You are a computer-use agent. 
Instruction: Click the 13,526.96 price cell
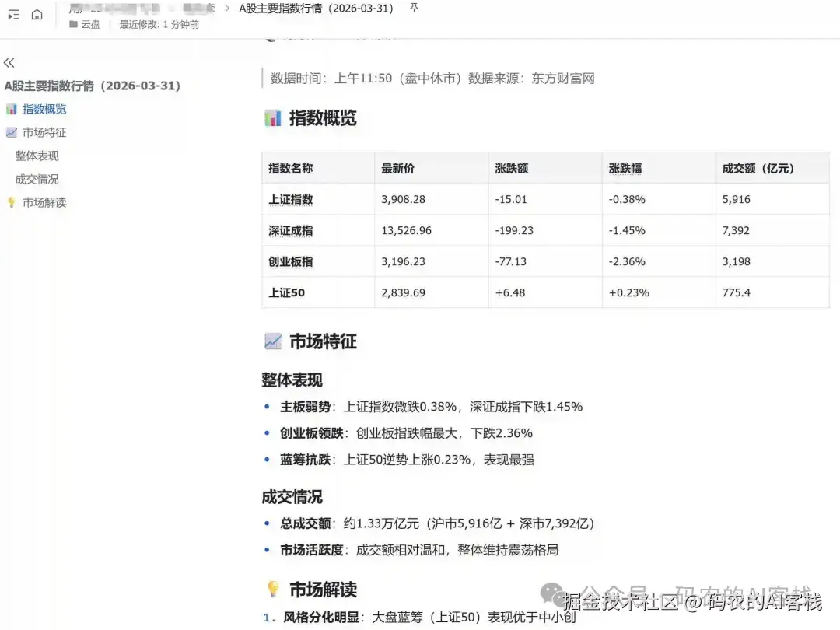[431, 230]
